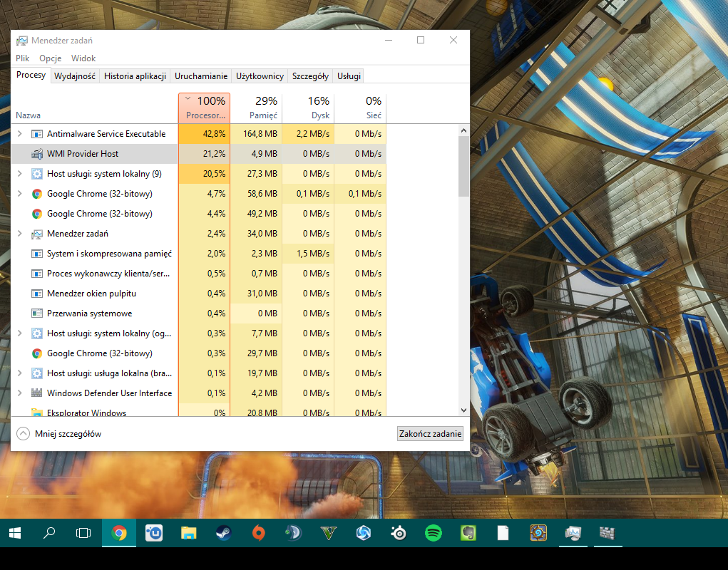Viewport: 728px width, 570px height.
Task: Expand the Google Chrome process using 58,6 MB
Action: point(19,193)
